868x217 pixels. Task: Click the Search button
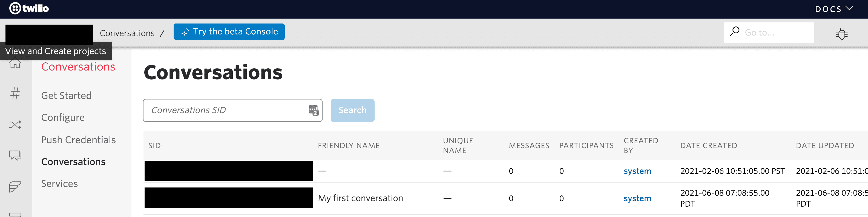pos(352,110)
